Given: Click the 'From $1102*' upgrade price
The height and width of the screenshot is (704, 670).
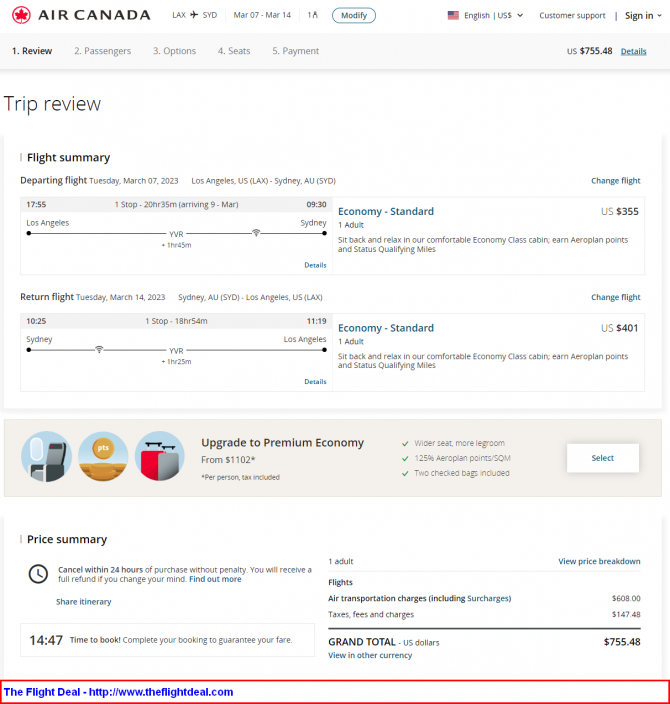Looking at the screenshot, I should [228, 460].
